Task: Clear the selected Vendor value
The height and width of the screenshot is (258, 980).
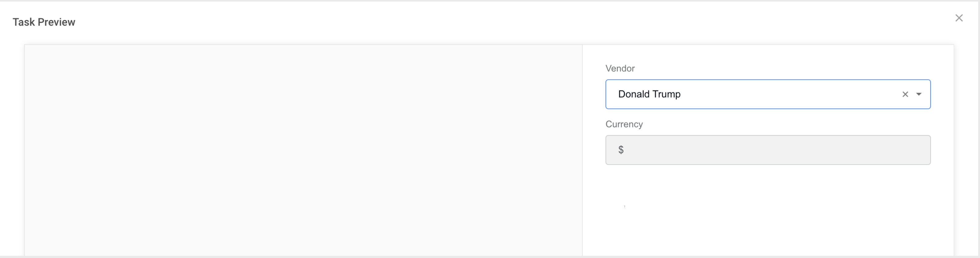Action: tap(905, 94)
